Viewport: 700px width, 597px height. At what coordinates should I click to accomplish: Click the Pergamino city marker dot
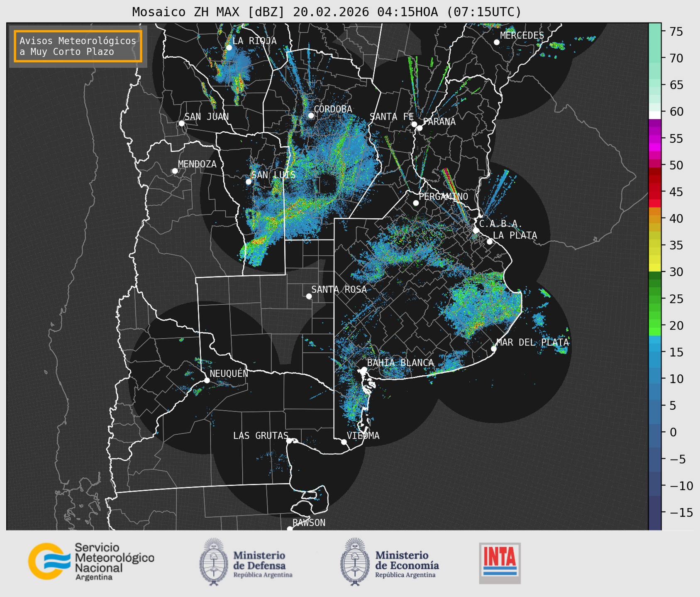pyautogui.click(x=416, y=203)
